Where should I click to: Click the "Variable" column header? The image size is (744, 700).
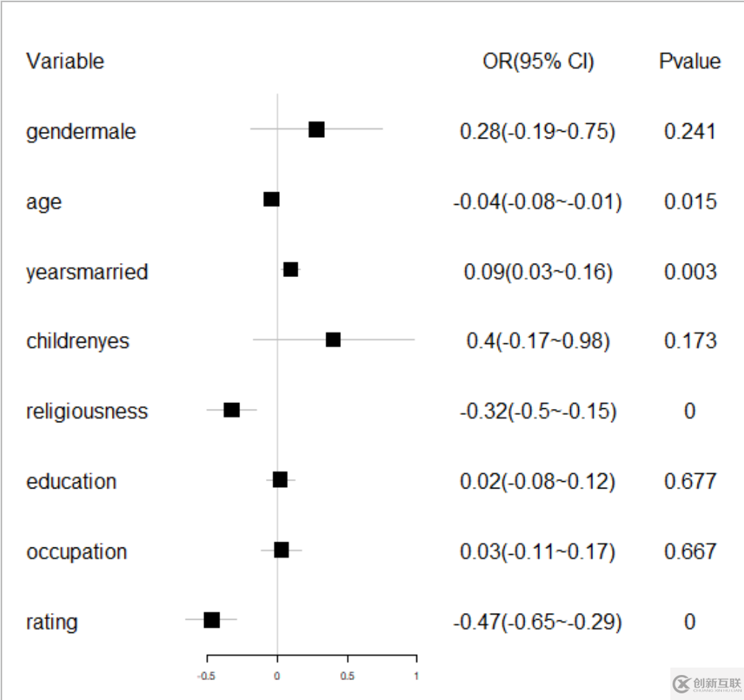click(65, 61)
